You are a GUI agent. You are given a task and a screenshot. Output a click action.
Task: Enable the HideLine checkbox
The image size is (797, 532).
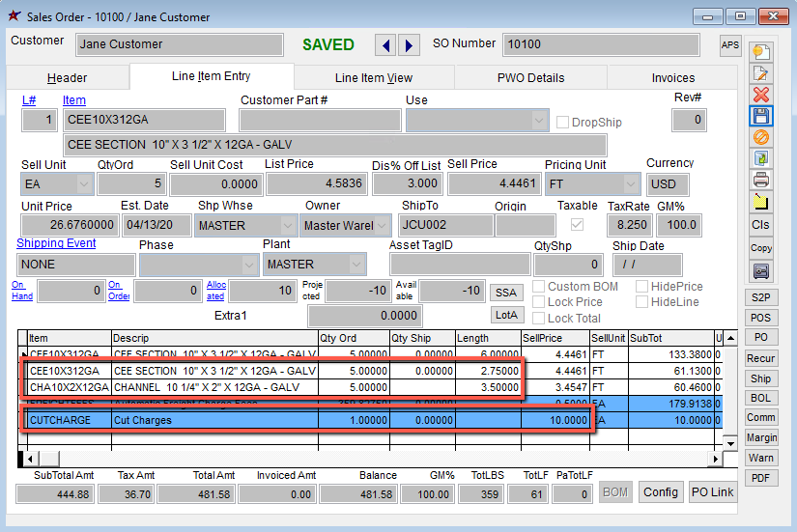point(642,302)
